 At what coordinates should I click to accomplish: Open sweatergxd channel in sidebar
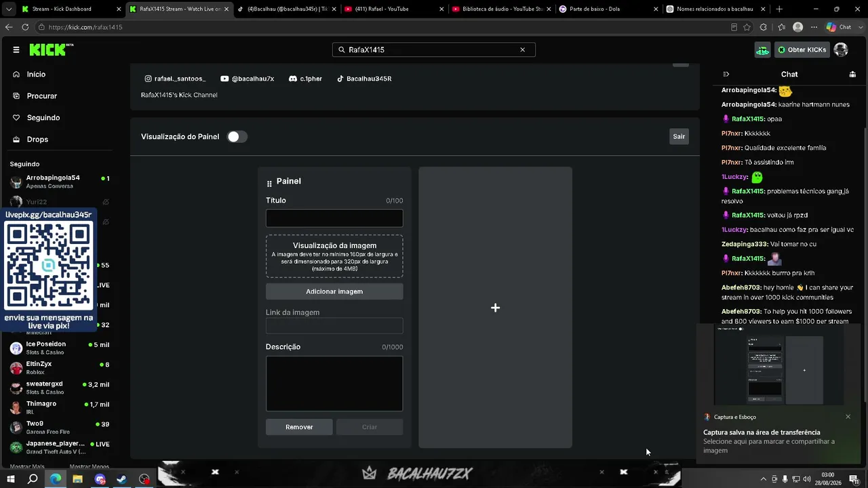[60, 388]
